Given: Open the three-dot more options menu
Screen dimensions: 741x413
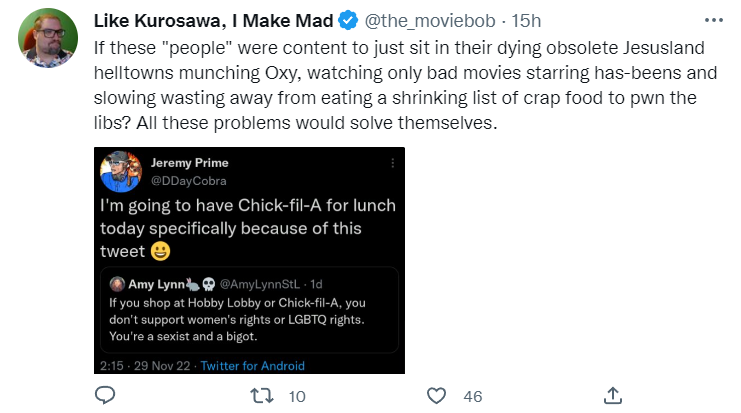Looking at the screenshot, I should (x=713, y=20).
